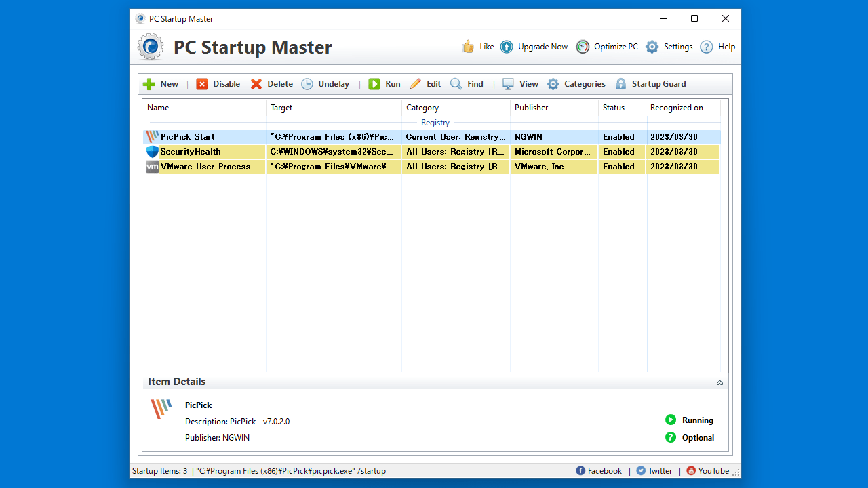Click the PicPick icon in the list row
Image resolution: width=868 pixels, height=488 pixels.
[153, 137]
